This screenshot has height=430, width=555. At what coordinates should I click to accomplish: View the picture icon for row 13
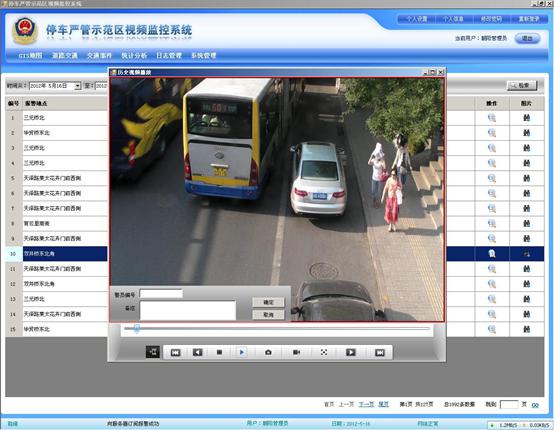coord(527,299)
